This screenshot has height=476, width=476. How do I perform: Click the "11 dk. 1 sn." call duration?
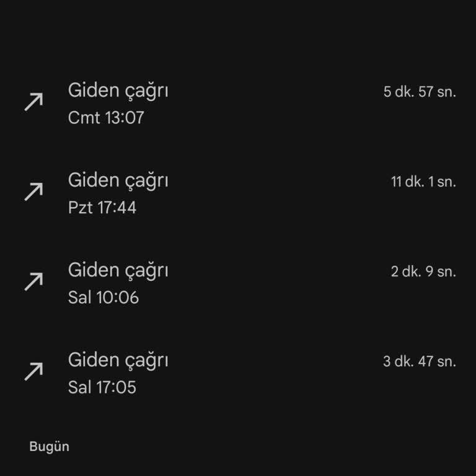point(423,182)
